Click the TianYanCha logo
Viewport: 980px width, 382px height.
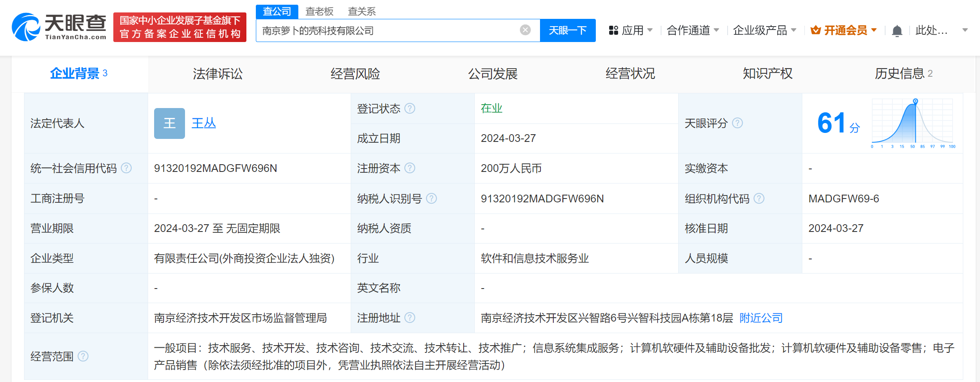point(59,27)
